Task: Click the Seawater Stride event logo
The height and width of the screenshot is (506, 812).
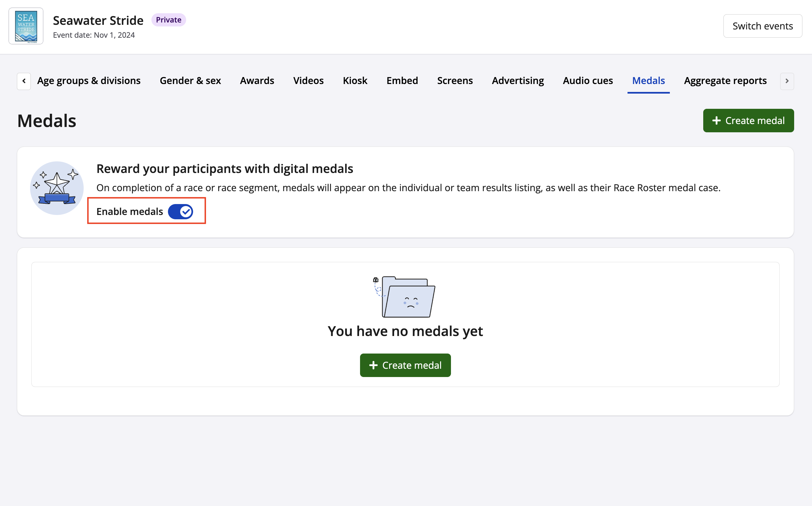Action: tap(26, 26)
